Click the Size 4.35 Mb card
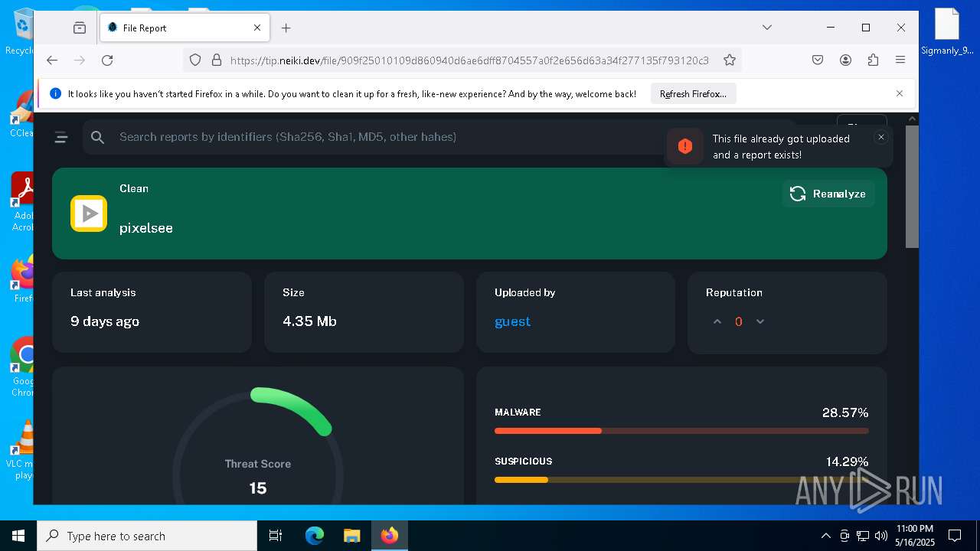Image resolution: width=980 pixels, height=551 pixels. point(364,312)
